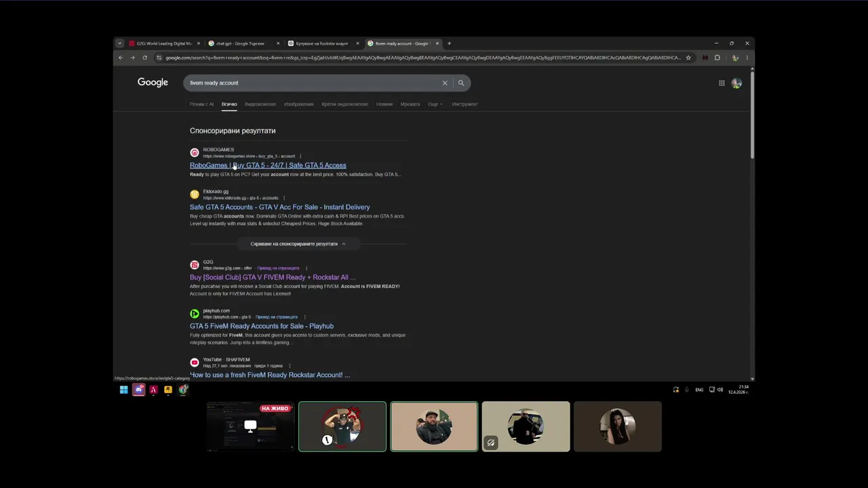The height and width of the screenshot is (488, 868).
Task: Open the Windows Start button
Action: coord(123,390)
